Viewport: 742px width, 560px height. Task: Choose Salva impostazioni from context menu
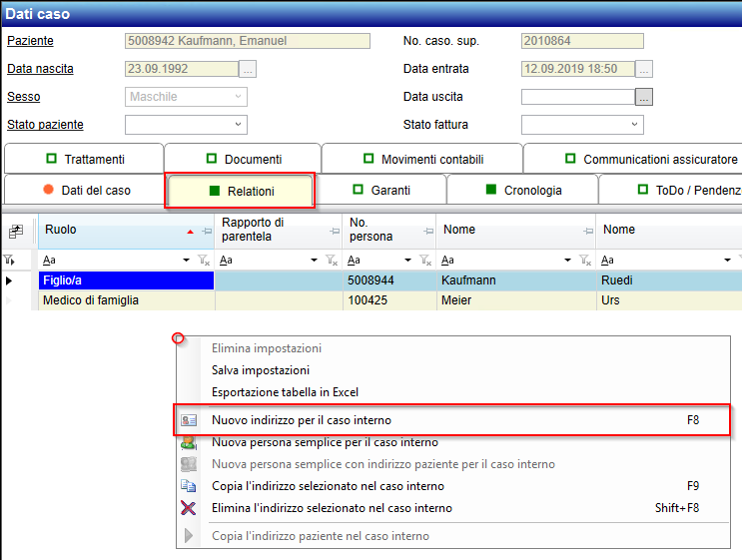(x=260, y=370)
